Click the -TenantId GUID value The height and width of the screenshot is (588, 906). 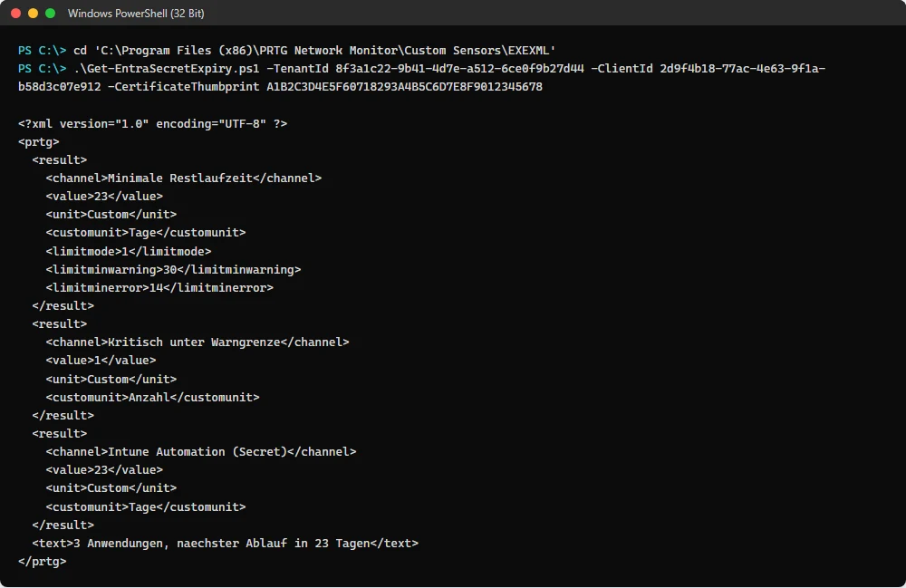[x=459, y=68]
